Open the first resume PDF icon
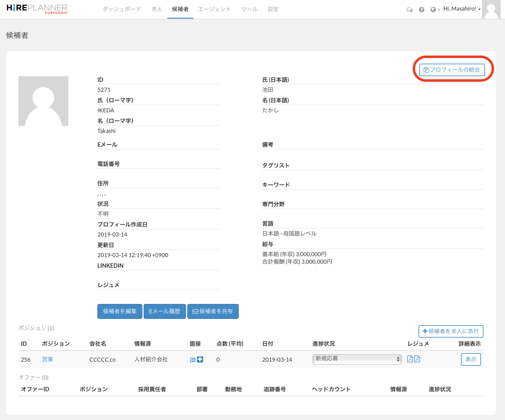The height and width of the screenshot is (420, 505). [410, 359]
